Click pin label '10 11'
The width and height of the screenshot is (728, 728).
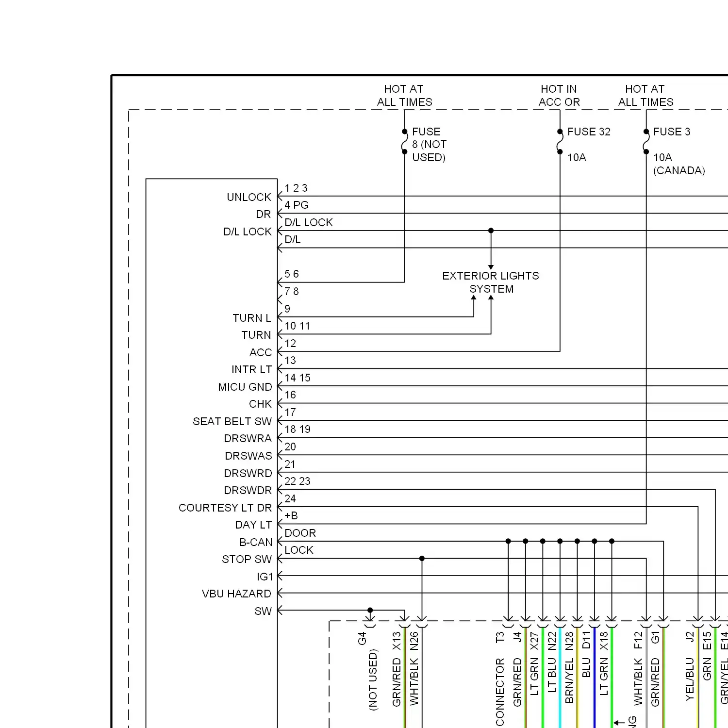[x=297, y=326]
